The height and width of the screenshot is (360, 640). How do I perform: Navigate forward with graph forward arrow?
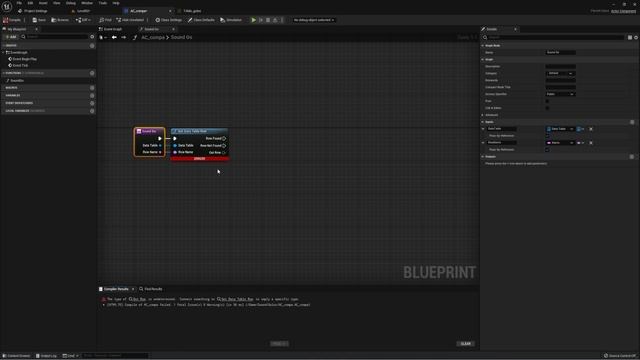[x=123, y=37]
